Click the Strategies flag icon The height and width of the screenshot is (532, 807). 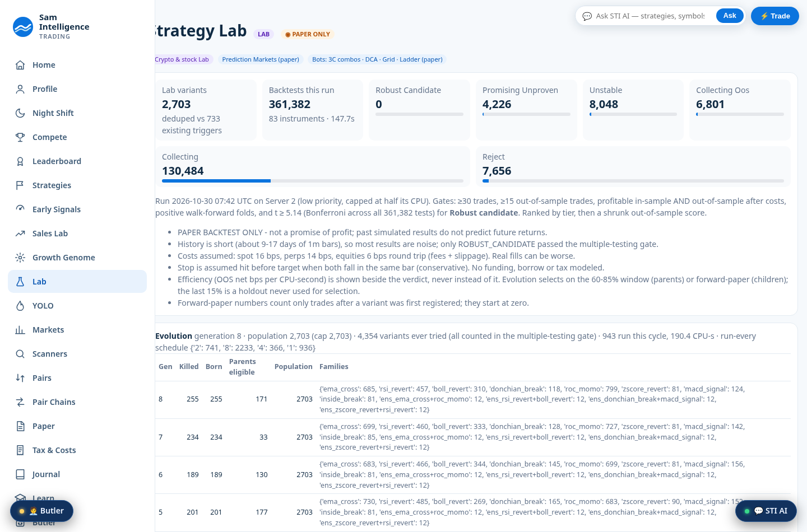(x=20, y=185)
